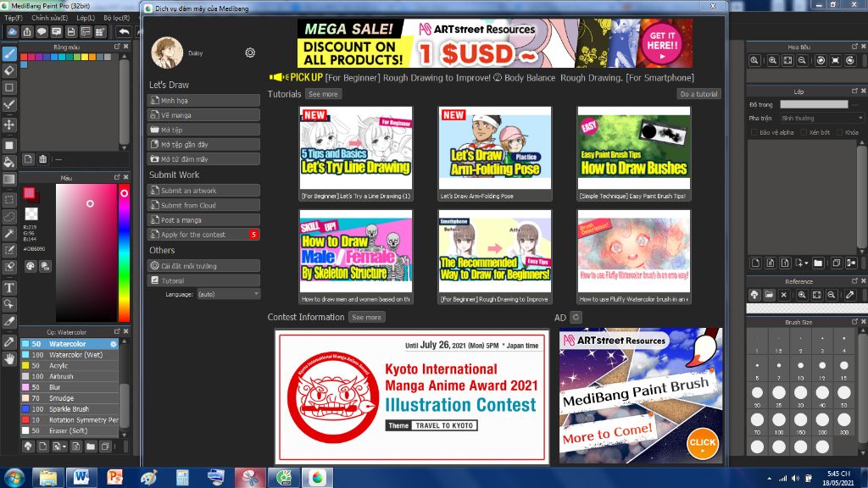
Task: Click See more next to Contest Information
Action: (366, 317)
